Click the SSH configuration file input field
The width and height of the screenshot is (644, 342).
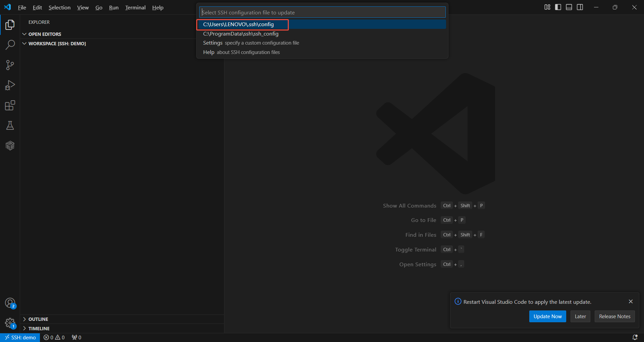[x=322, y=12]
